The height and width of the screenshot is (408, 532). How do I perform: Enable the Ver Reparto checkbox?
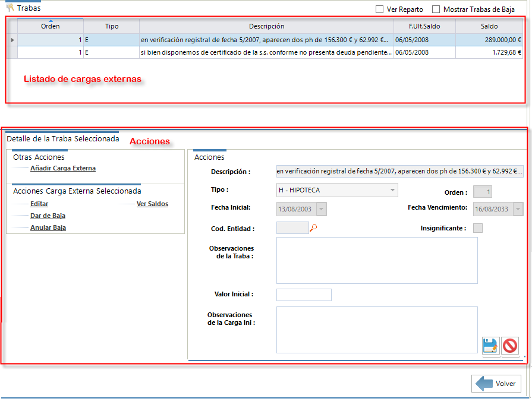click(x=379, y=10)
